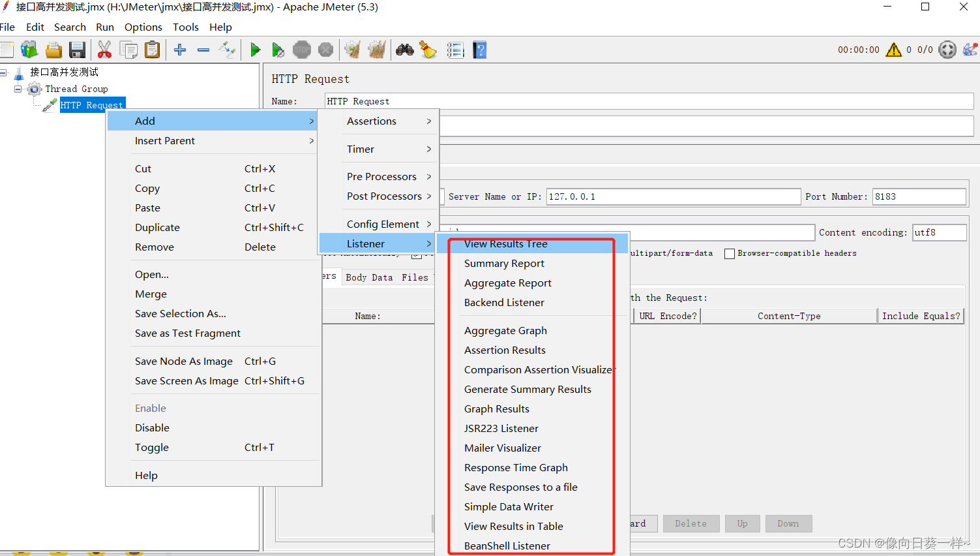Select Response Time Graph listener
Viewport: 980px width, 556px height.
pos(532,468)
